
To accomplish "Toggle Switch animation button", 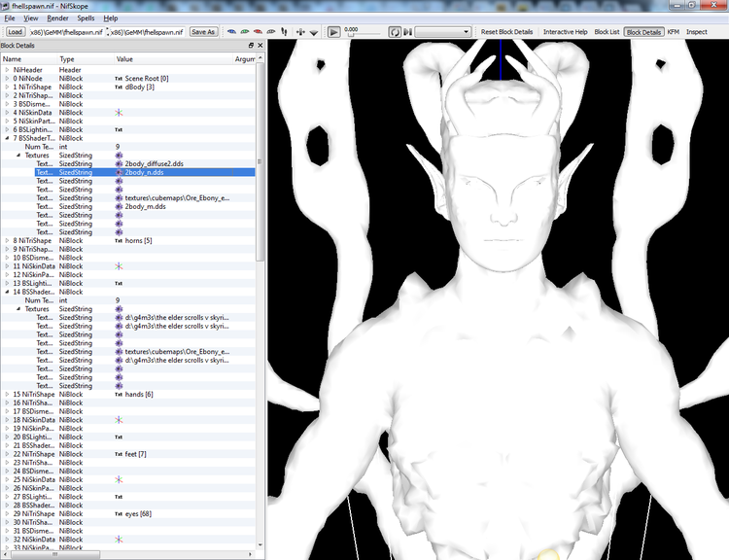I will coord(407,32).
